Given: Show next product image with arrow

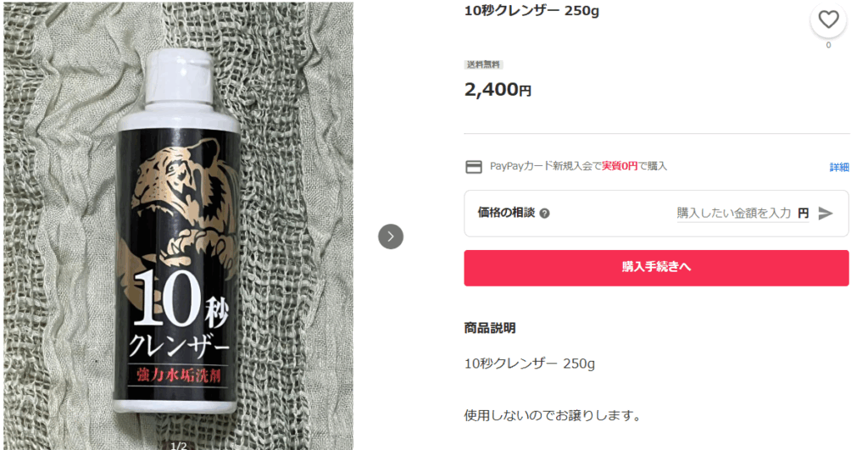Looking at the screenshot, I should [391, 236].
